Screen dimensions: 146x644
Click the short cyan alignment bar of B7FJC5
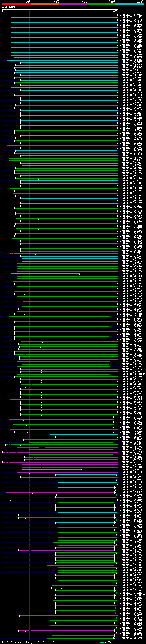click(x=45, y=274)
